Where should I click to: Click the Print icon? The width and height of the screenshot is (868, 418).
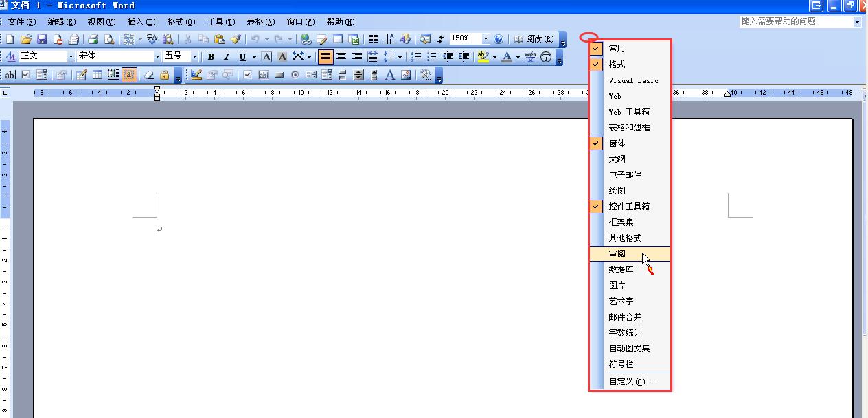(x=93, y=39)
